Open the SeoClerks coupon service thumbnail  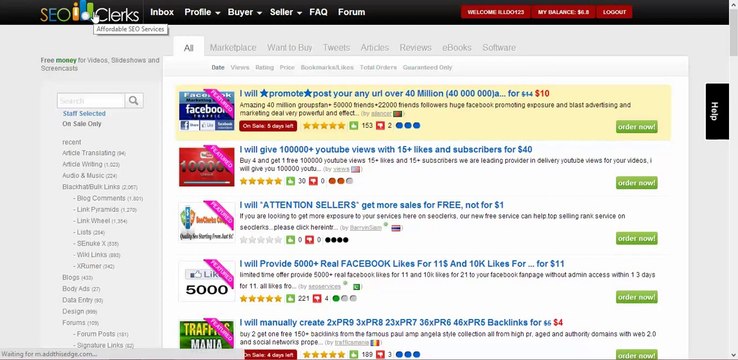click(207, 222)
